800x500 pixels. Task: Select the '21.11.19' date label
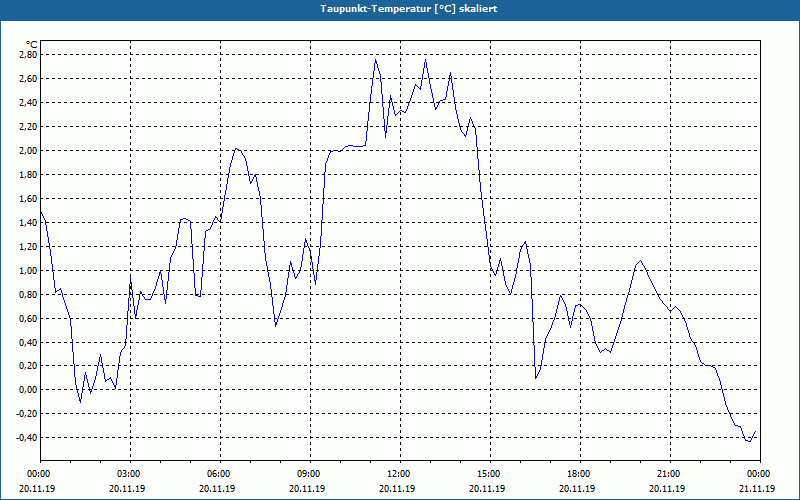click(x=757, y=489)
